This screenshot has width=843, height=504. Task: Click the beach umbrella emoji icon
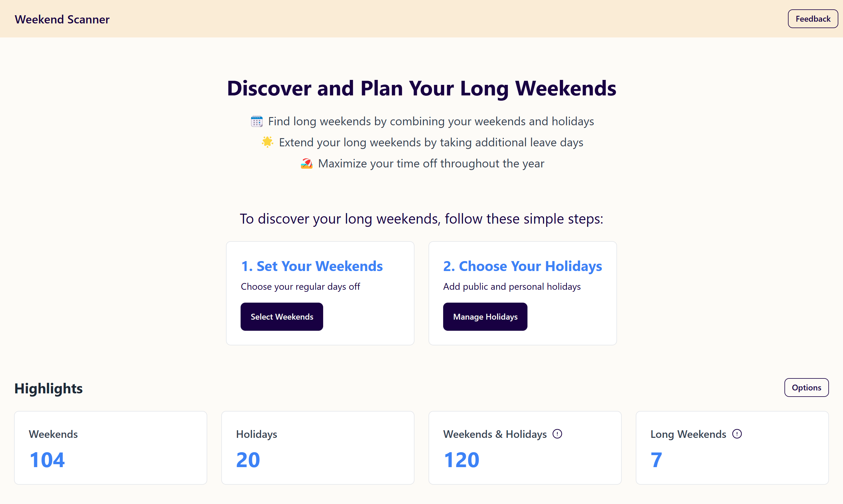coord(307,163)
